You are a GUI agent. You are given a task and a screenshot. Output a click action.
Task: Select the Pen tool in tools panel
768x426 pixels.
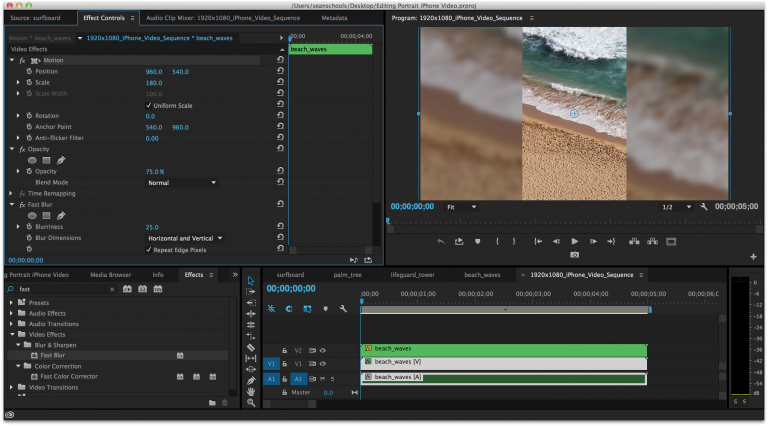pos(251,380)
